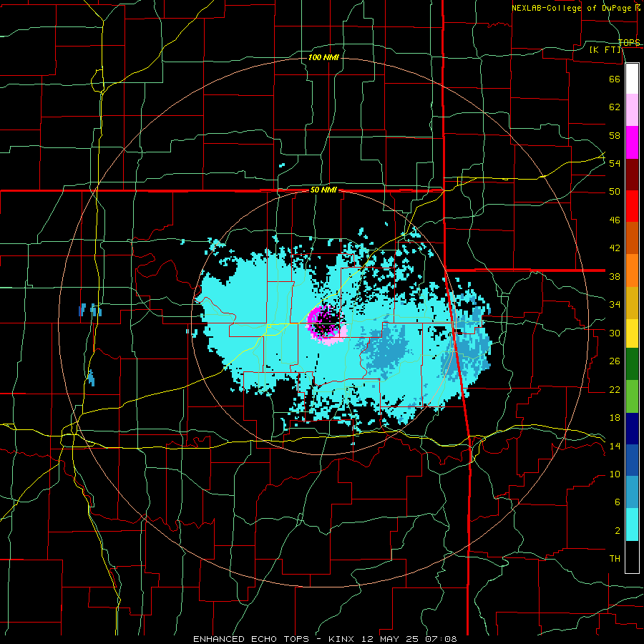Select the medium blue legend swatch
644x644 pixels.
(632, 459)
